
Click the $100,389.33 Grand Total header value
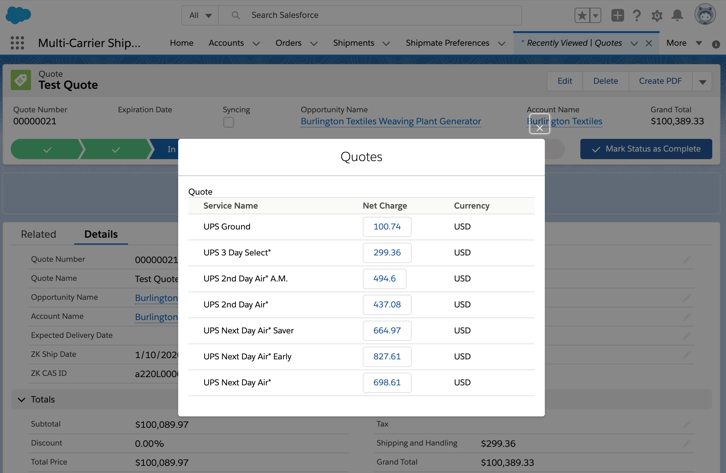(x=677, y=121)
